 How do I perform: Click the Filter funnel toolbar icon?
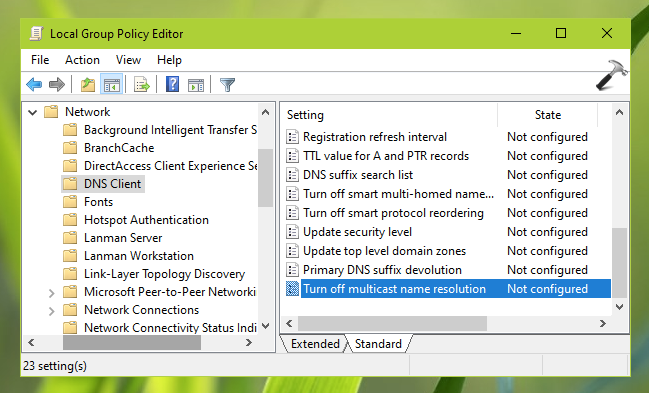(x=227, y=85)
